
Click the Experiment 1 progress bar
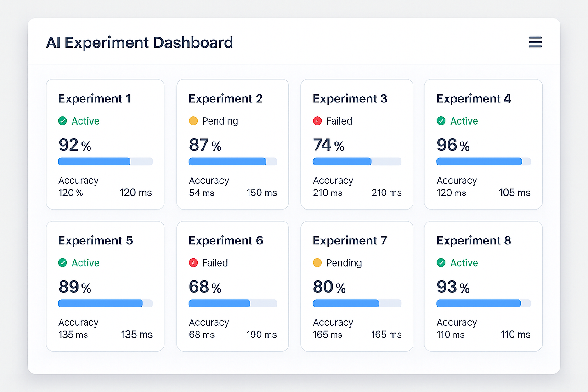point(105,161)
